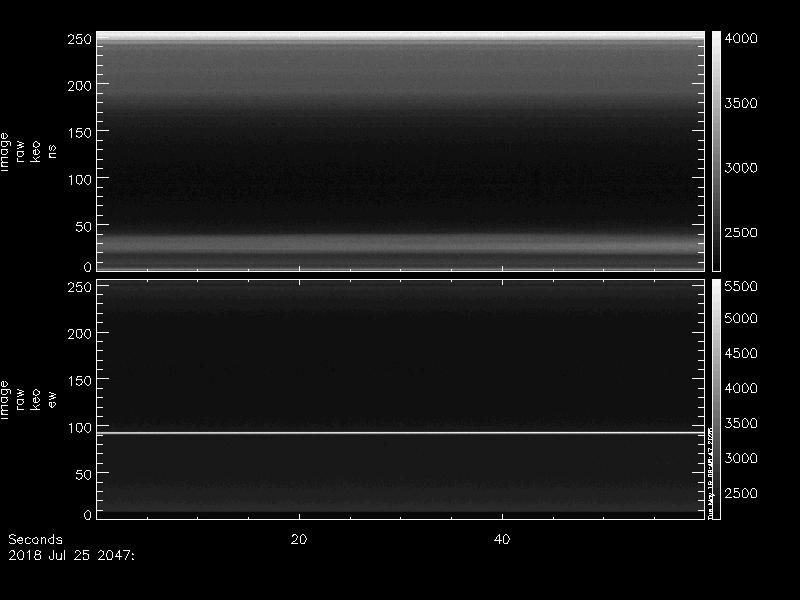Click '100' tick of the ew keogram

tap(80, 428)
